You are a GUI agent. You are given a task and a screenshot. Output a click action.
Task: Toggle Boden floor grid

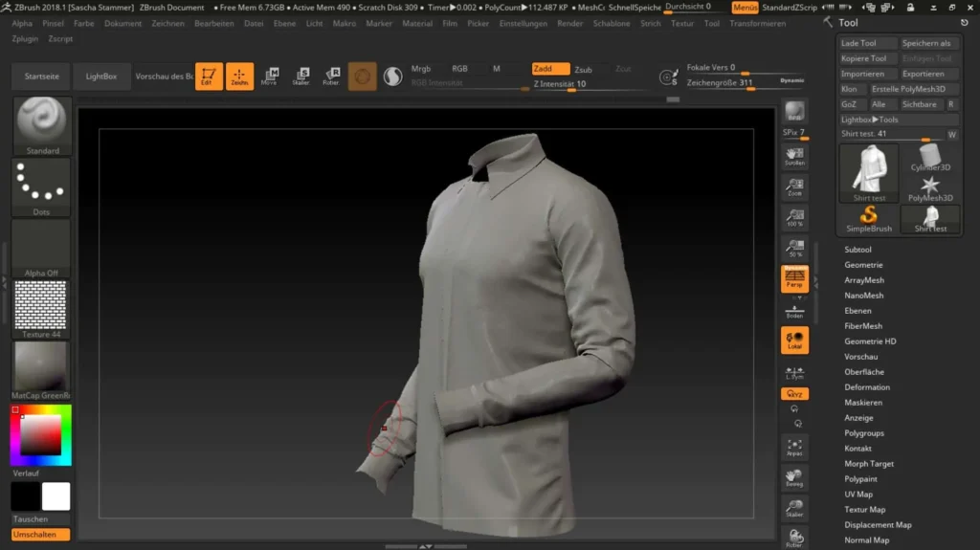pos(794,310)
